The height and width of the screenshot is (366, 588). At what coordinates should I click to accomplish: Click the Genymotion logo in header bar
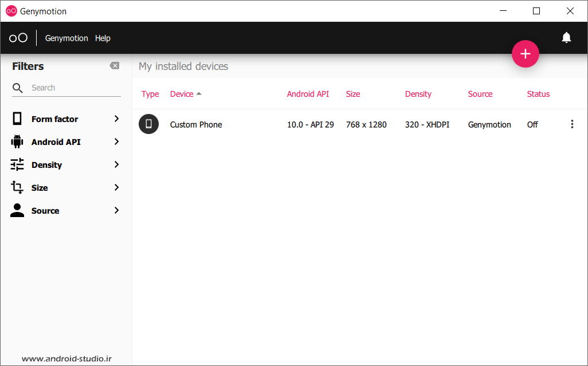point(18,38)
